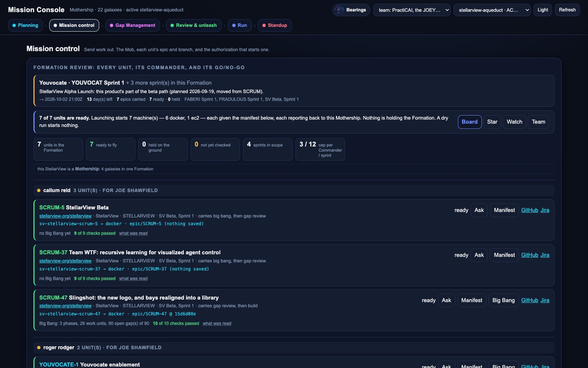Open Manifest for SCRUM-5 StellarView Beta
Viewport: 588px width, 368px height.
[x=504, y=210]
